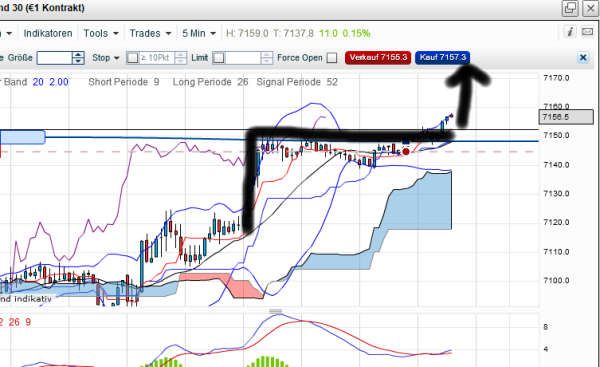The height and width of the screenshot is (367, 600).
Task: Adjust the Stop points stepper
Action: tap(181, 58)
